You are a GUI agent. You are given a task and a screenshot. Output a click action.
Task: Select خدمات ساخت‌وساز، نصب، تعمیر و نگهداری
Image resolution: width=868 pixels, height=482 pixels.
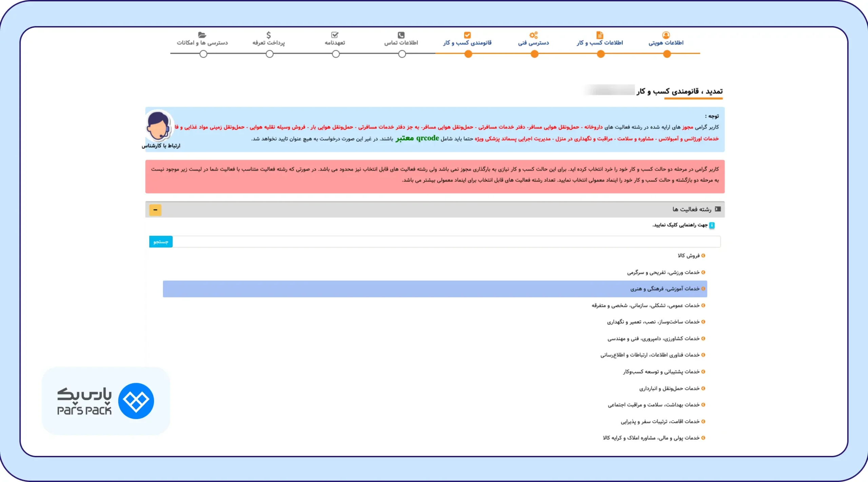pos(653,322)
